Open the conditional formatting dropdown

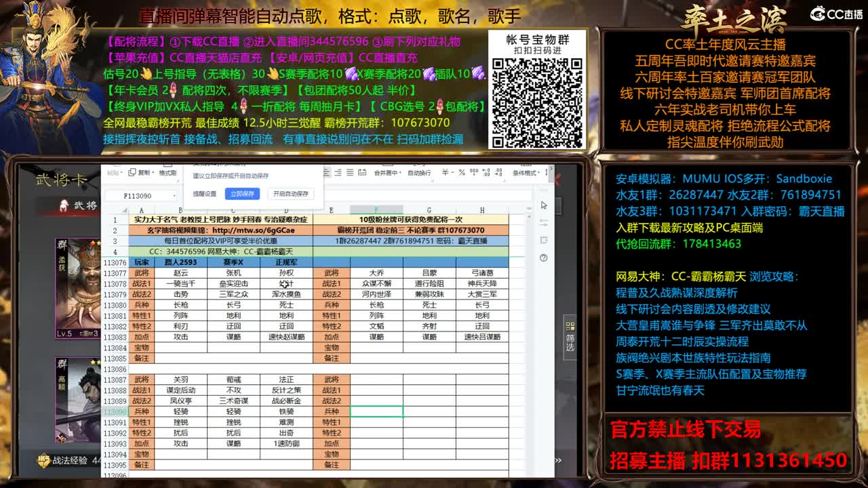527,173
